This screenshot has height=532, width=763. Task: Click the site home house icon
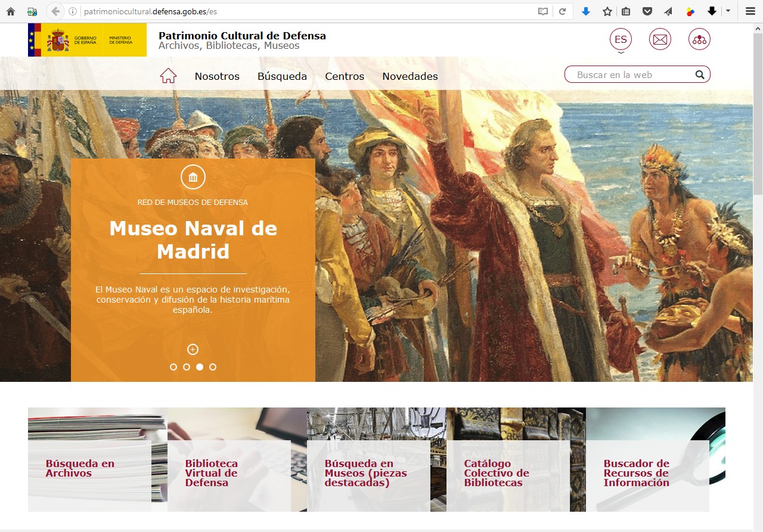click(168, 76)
